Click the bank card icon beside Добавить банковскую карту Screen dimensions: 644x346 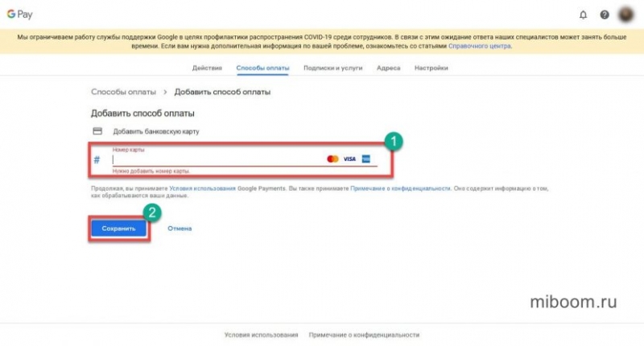point(97,131)
